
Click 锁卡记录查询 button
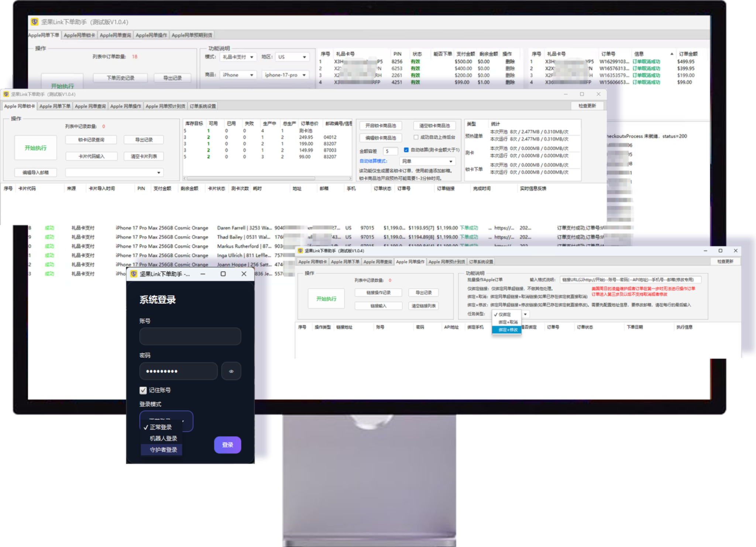[91, 140]
